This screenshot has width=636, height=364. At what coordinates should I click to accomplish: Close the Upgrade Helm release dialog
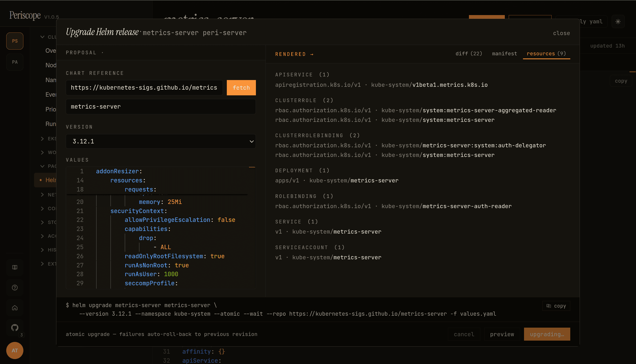tap(561, 33)
